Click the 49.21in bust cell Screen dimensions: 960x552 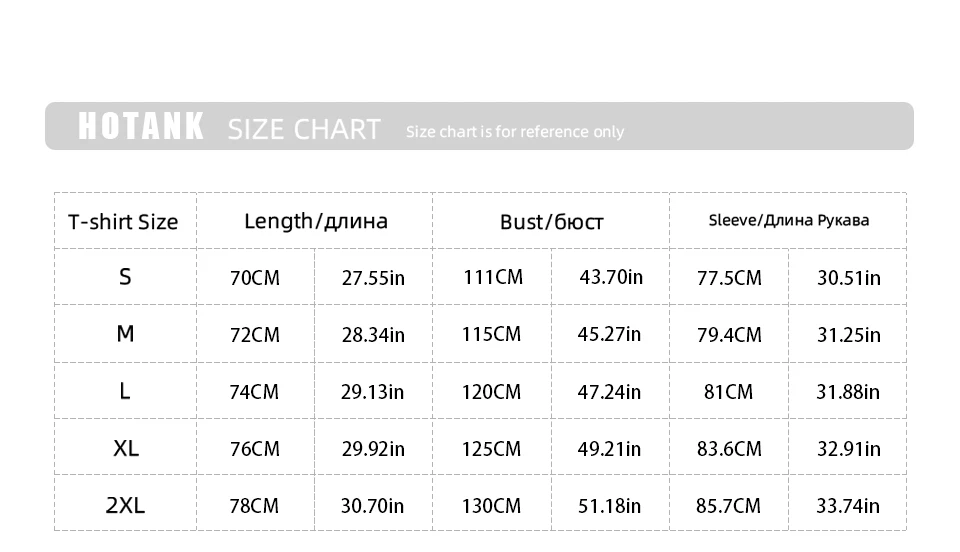coord(609,449)
